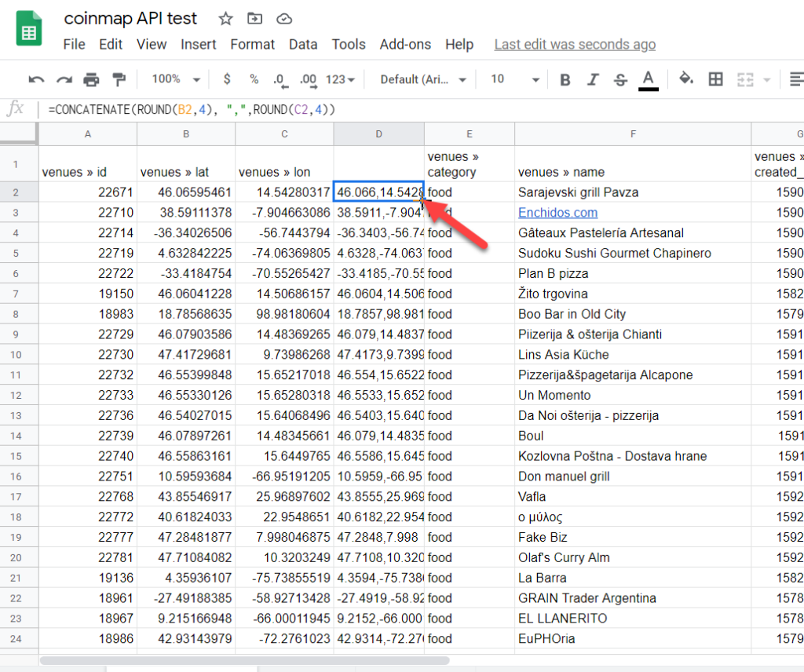The height and width of the screenshot is (672, 804).
Task: Open the Google Sheets home icon
Action: tap(29, 29)
